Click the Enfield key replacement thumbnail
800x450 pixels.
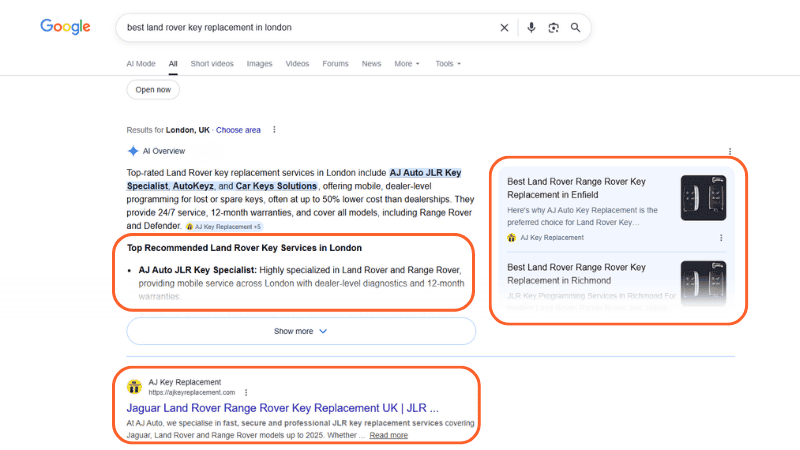pyautogui.click(x=703, y=198)
